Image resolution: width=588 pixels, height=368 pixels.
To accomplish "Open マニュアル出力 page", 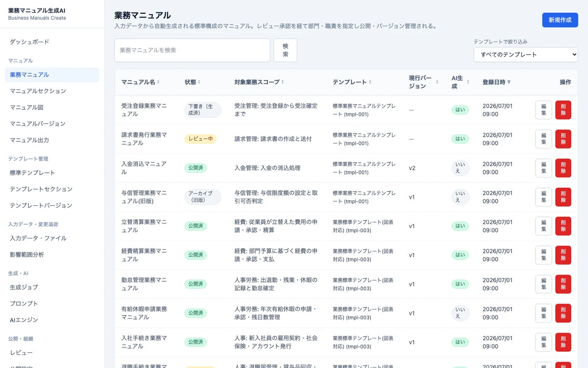I will 52,140.
